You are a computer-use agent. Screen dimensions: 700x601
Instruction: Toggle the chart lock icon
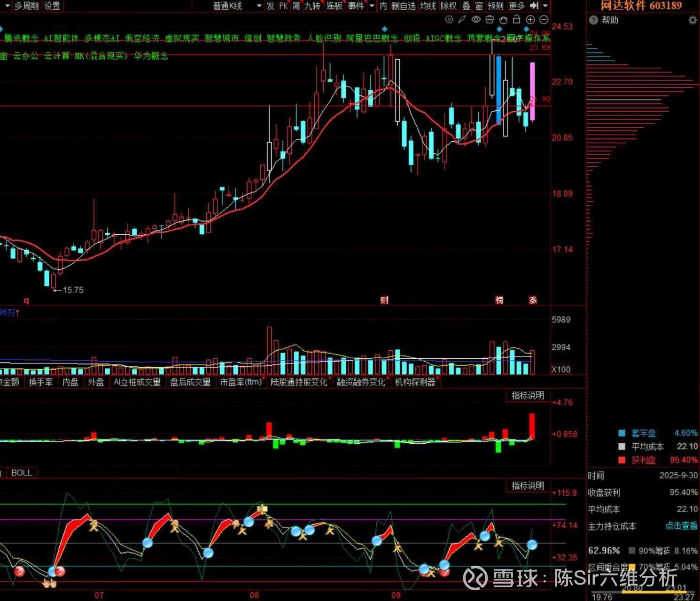(517, 20)
